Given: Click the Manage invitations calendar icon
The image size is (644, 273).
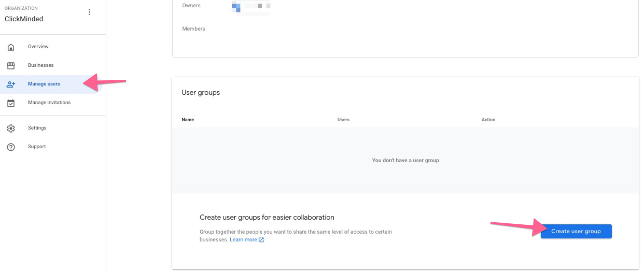Looking at the screenshot, I should 11,103.
